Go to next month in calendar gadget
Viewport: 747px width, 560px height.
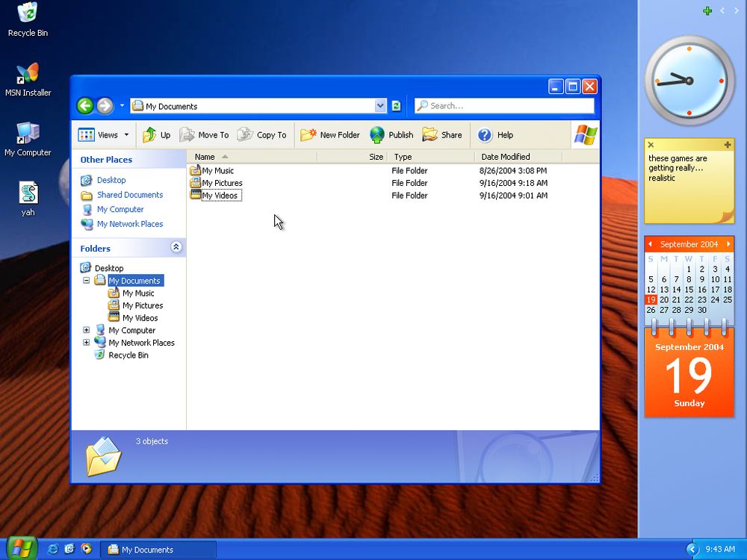click(x=728, y=244)
